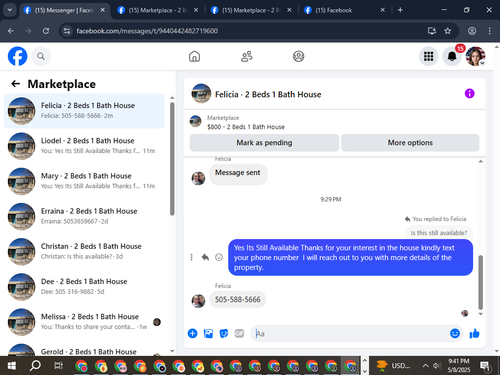The image size is (500, 375).
Task: Open the Friends icon in the top navigation
Action: click(x=247, y=56)
